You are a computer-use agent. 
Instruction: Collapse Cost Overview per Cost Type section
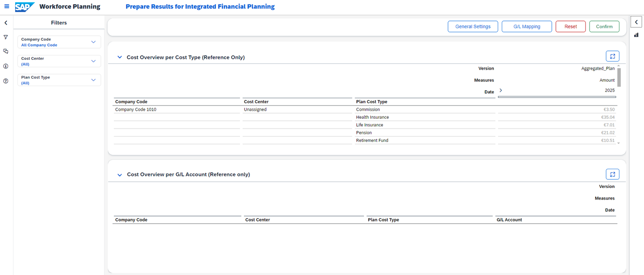click(x=119, y=58)
